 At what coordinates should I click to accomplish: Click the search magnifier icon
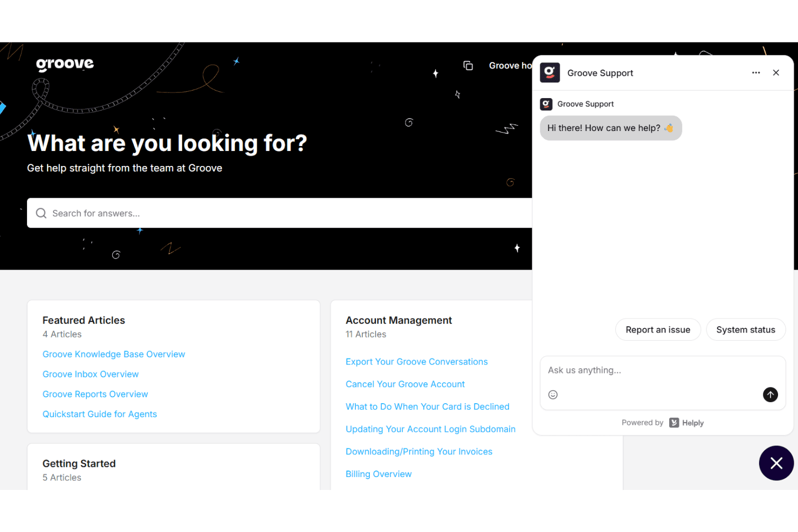pyautogui.click(x=41, y=213)
